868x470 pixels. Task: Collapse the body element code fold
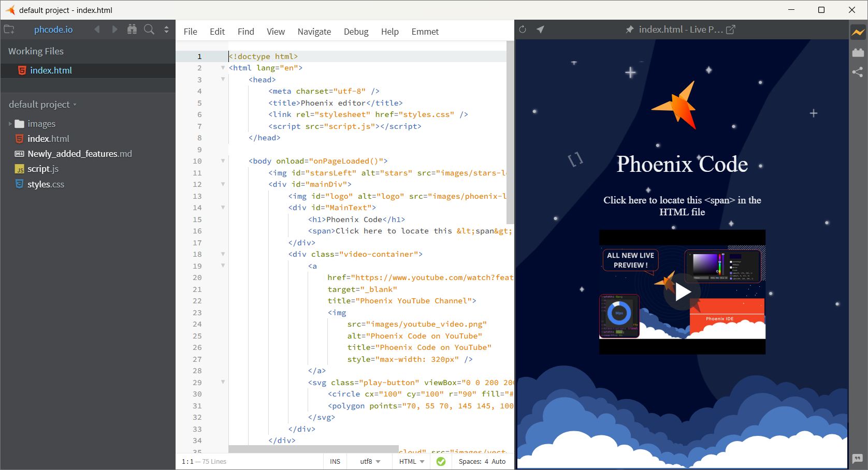[223, 161]
